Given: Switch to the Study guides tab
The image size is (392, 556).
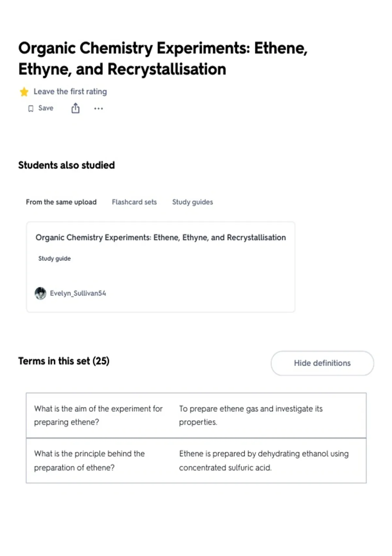Looking at the screenshot, I should pyautogui.click(x=192, y=202).
